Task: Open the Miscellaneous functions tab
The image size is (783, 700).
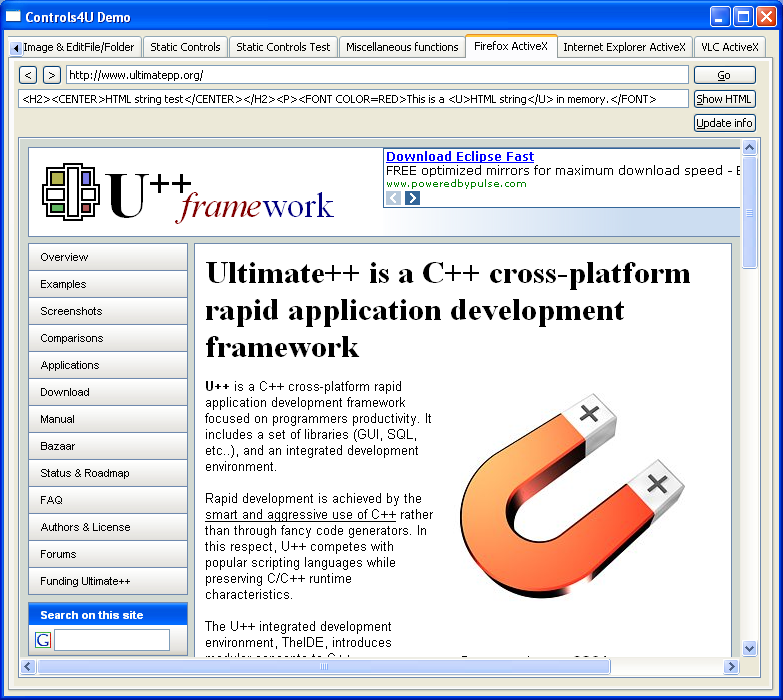Action: tap(402, 47)
